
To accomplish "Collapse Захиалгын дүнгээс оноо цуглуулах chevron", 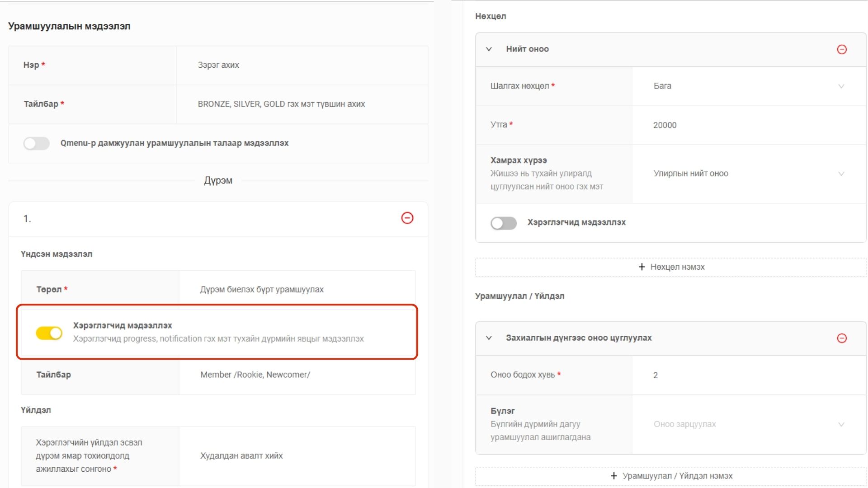I will click(489, 338).
